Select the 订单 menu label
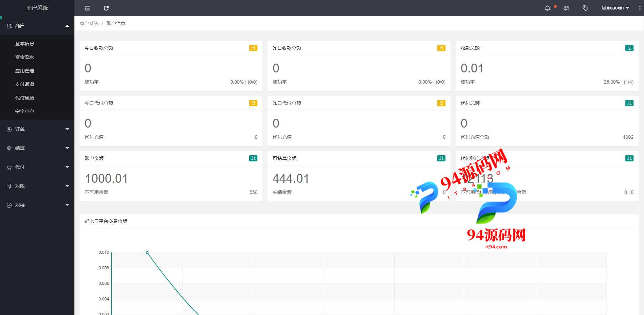This screenshot has width=644, height=315. coord(20,129)
